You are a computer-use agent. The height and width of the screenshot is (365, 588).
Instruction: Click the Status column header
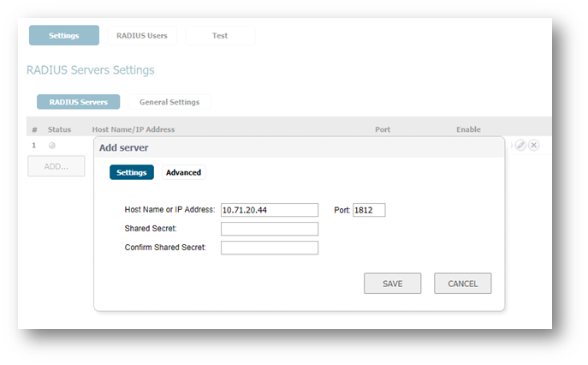click(59, 129)
